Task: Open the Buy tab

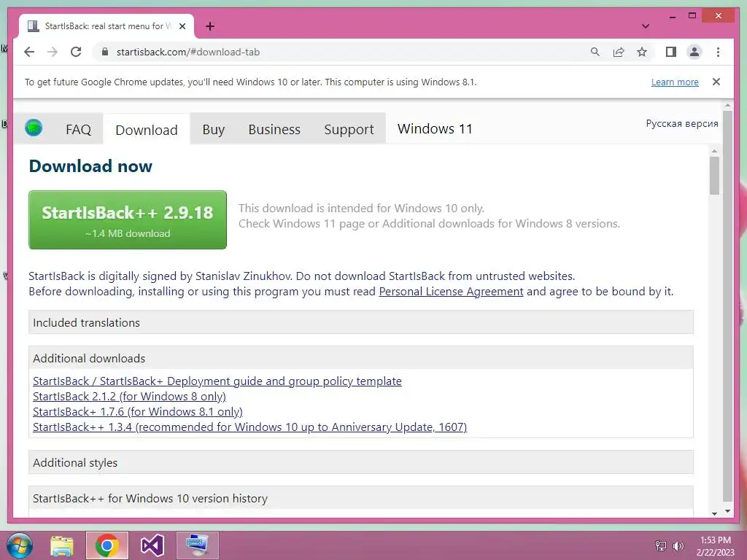Action: point(213,129)
